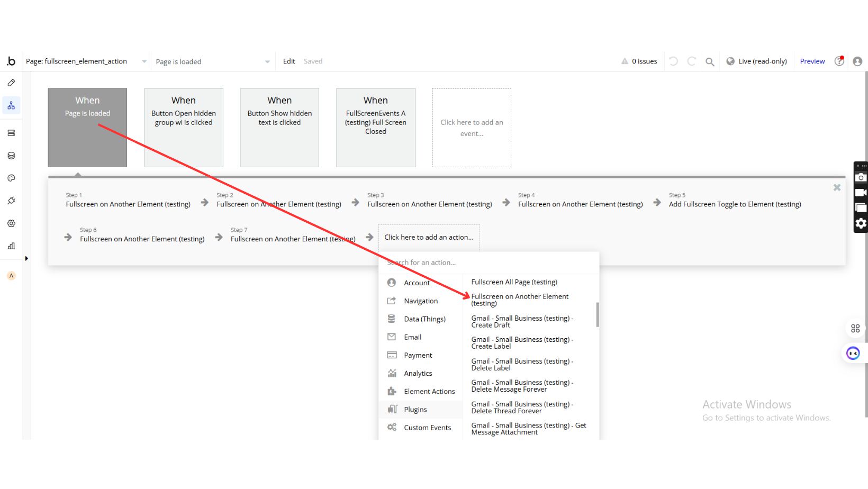Viewport: 868px width, 489px height.
Task: Select the Account action category
Action: pyautogui.click(x=421, y=283)
